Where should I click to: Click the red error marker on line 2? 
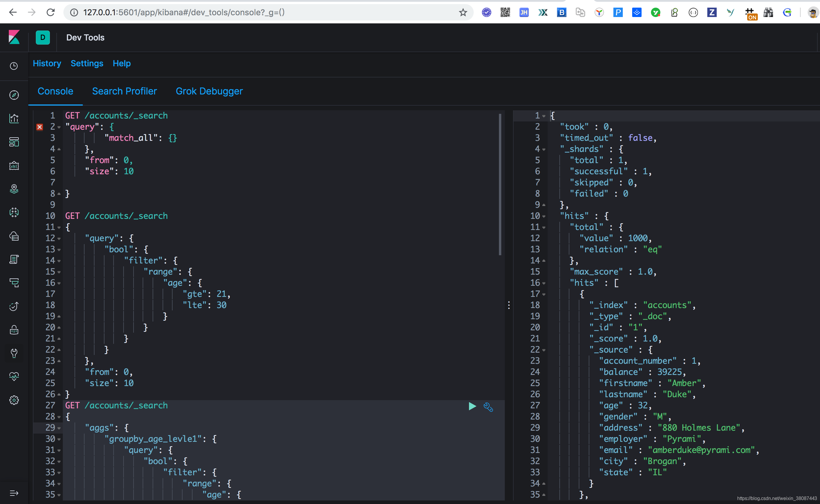40,127
